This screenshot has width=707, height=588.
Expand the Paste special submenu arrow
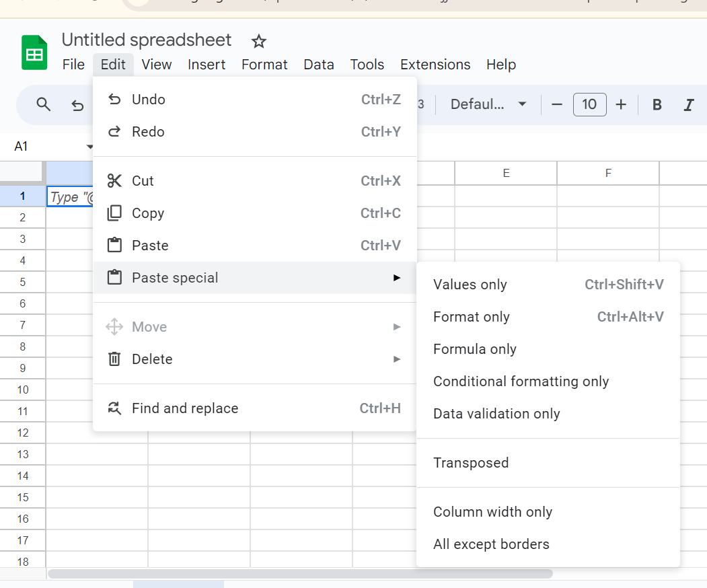pyautogui.click(x=397, y=277)
